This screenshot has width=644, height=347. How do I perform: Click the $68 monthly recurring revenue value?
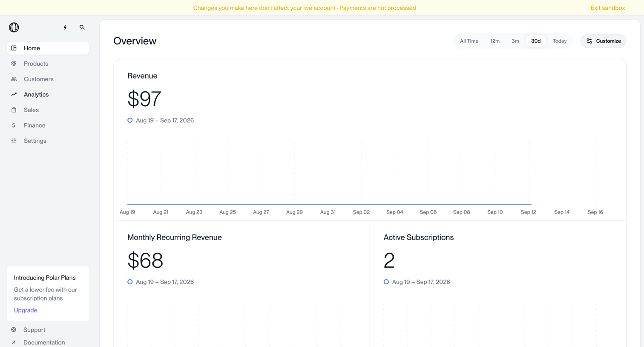145,260
